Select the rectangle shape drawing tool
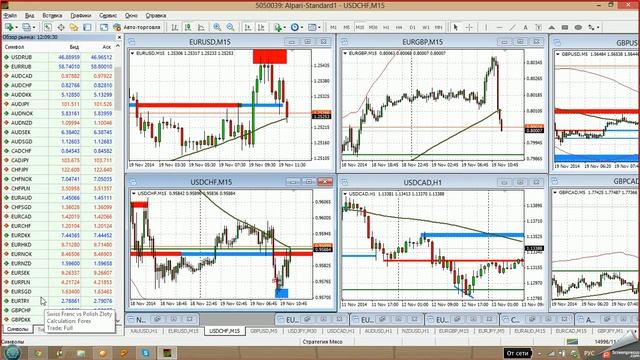The width and height of the screenshot is (640, 360). click(565, 27)
